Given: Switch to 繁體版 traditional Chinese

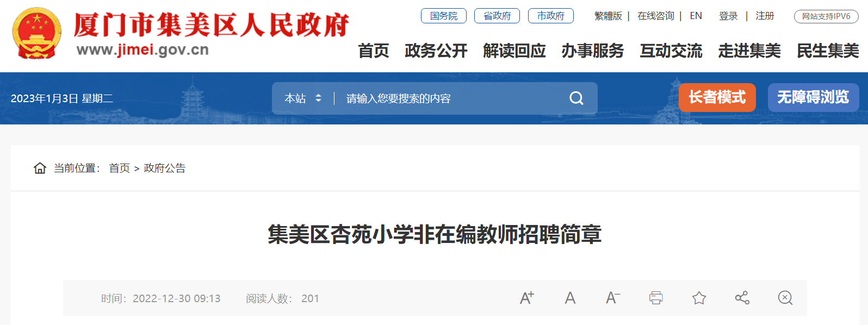Looking at the screenshot, I should (x=608, y=16).
